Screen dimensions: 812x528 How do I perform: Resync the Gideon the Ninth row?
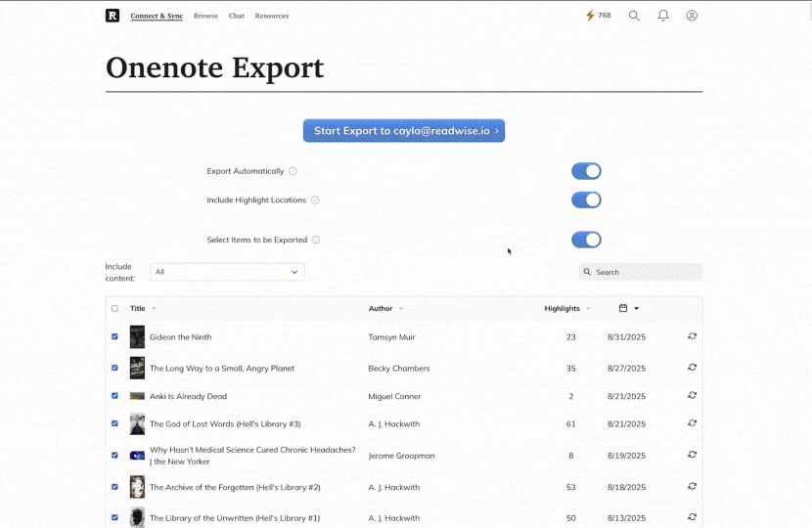point(692,336)
